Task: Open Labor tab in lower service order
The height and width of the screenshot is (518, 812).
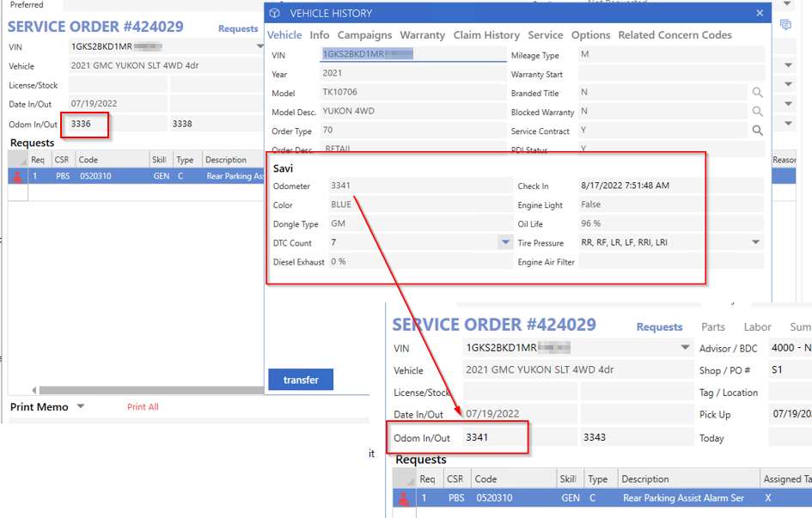Action: [758, 326]
